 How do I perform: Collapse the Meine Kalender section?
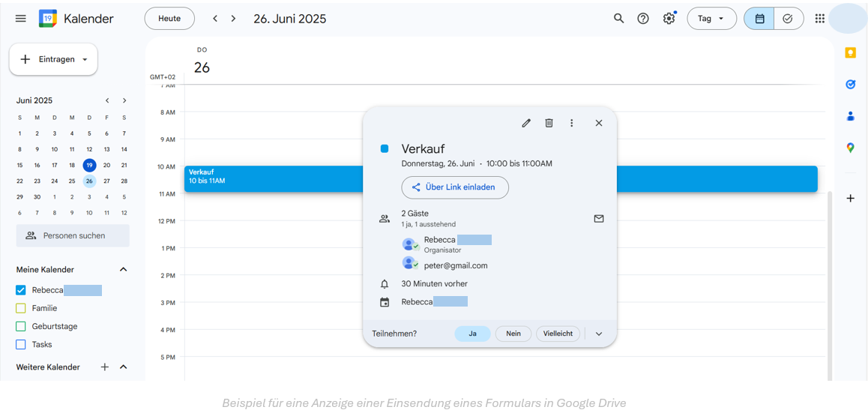[124, 270]
